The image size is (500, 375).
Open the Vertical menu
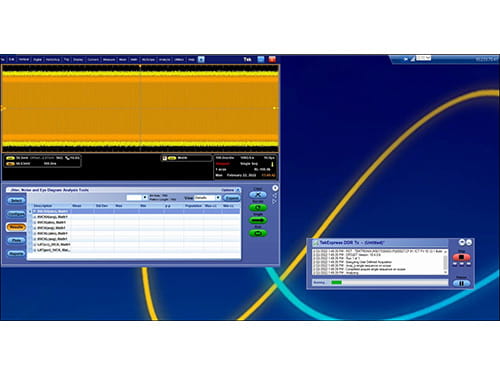[24, 59]
